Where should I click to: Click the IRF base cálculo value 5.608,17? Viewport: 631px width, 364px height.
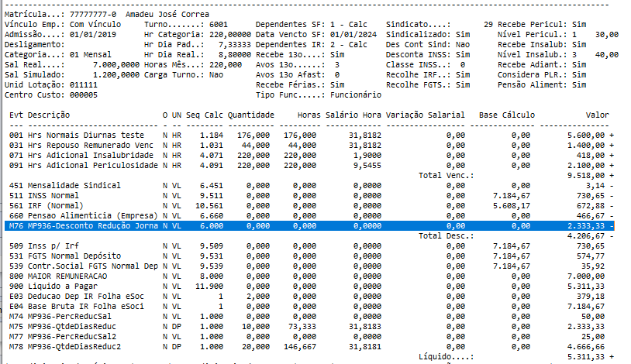click(x=512, y=205)
